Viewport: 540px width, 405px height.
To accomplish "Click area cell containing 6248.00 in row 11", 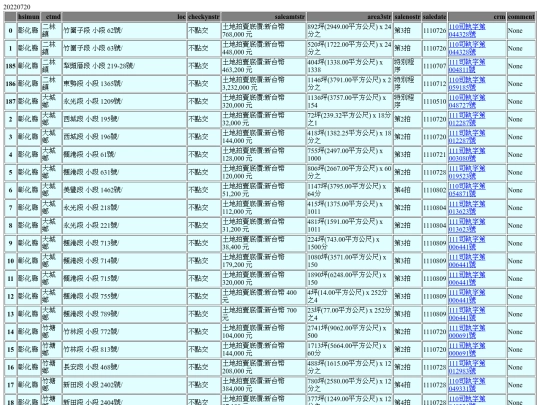I will [x=349, y=279].
